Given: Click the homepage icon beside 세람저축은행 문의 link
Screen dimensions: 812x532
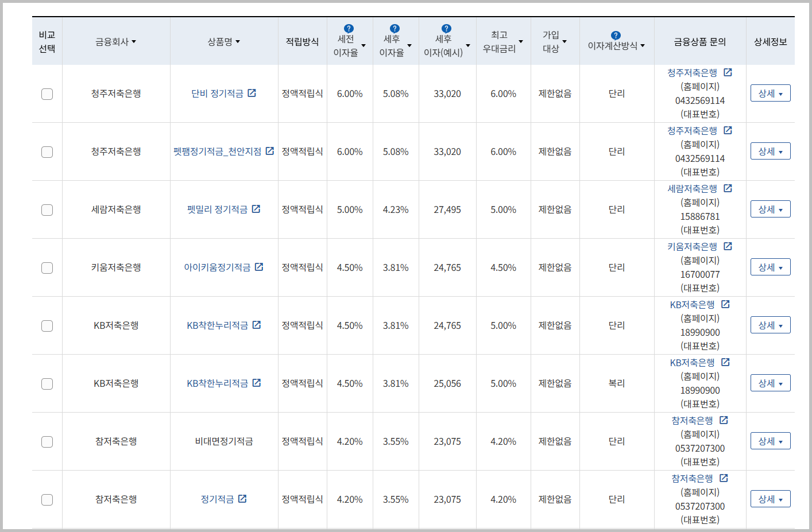Looking at the screenshot, I should coord(728,188).
